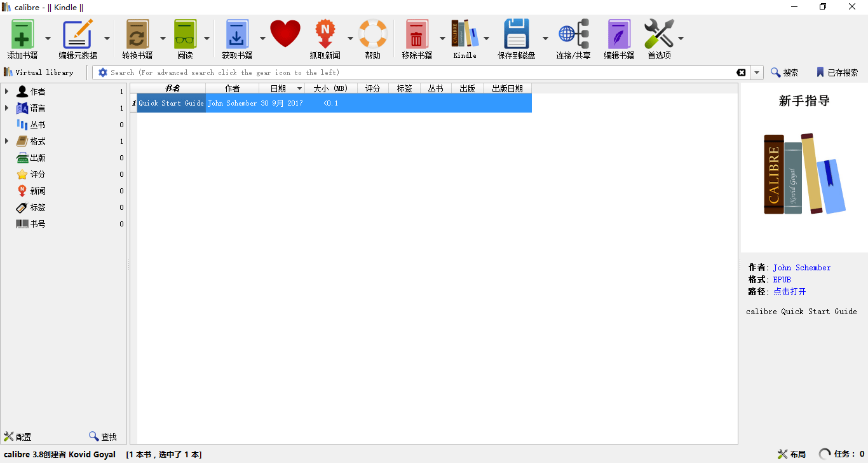This screenshot has height=463, width=868.
Task: Click the John Schember cell in the book row
Action: (x=233, y=103)
